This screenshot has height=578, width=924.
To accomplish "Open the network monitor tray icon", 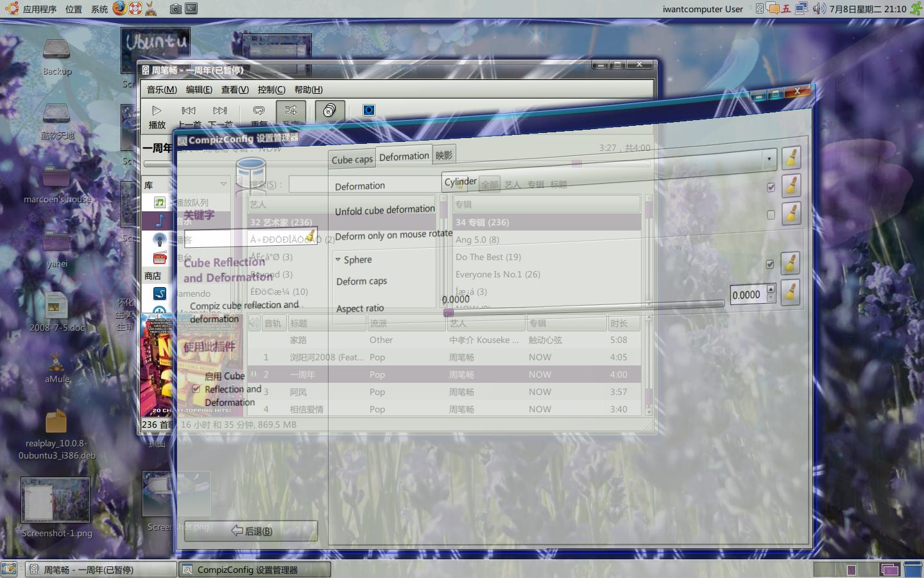I will 801,9.
